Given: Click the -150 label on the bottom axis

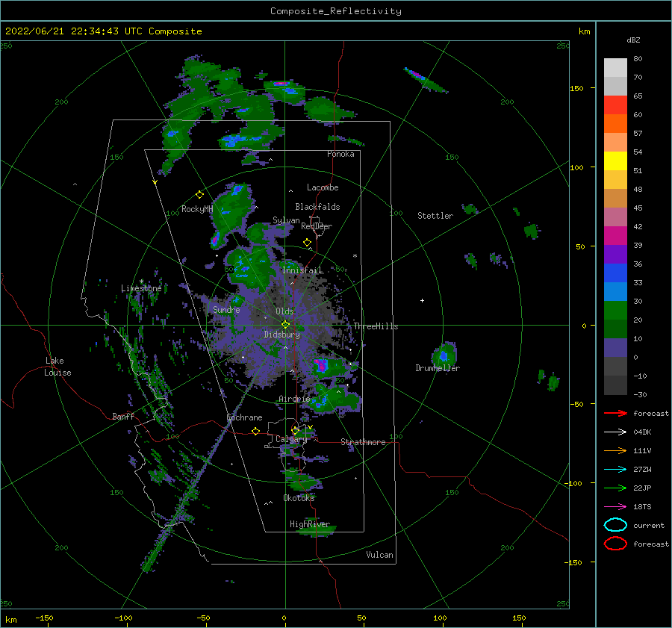Looking at the screenshot, I should point(44,618).
